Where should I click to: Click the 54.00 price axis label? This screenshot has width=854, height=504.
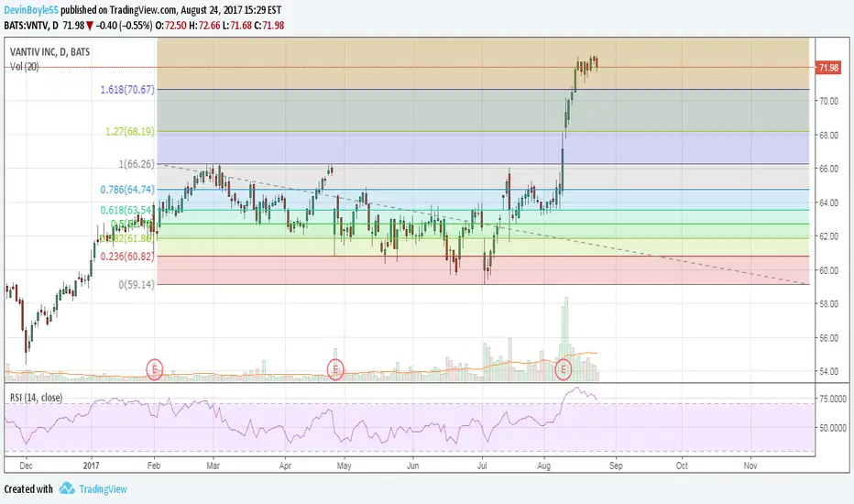click(x=827, y=372)
